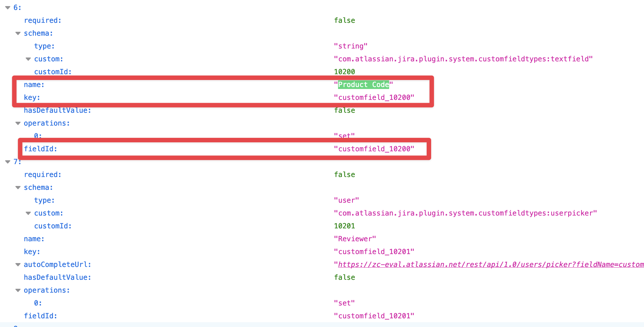Click the textfield customfieldtypes string value

coord(463,59)
